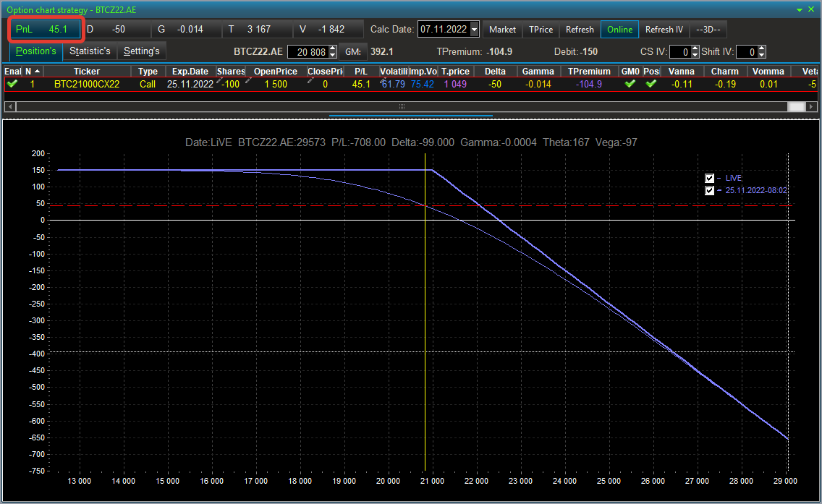This screenshot has width=822, height=504.
Task: Click the pencil icon beside ClosePrice 0
Action: (310, 81)
